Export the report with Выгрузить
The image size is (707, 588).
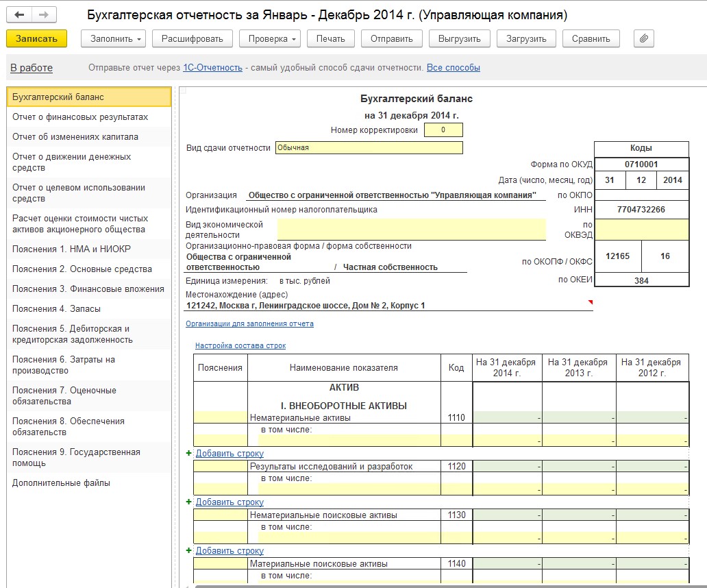click(460, 39)
